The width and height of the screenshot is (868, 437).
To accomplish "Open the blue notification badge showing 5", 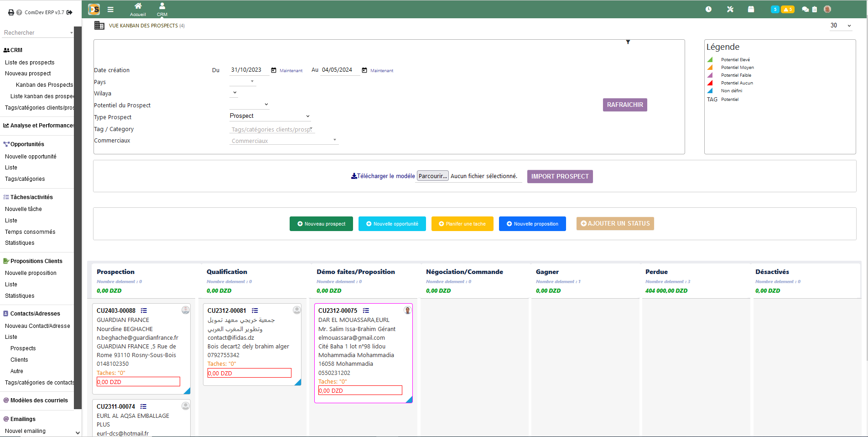I will click(775, 9).
